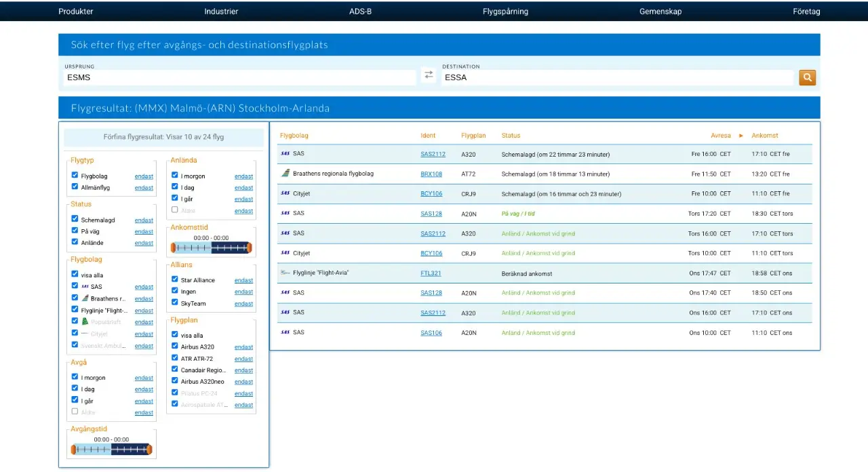Sort results by Status column header
Screen dimensions: 868x472
(511, 136)
